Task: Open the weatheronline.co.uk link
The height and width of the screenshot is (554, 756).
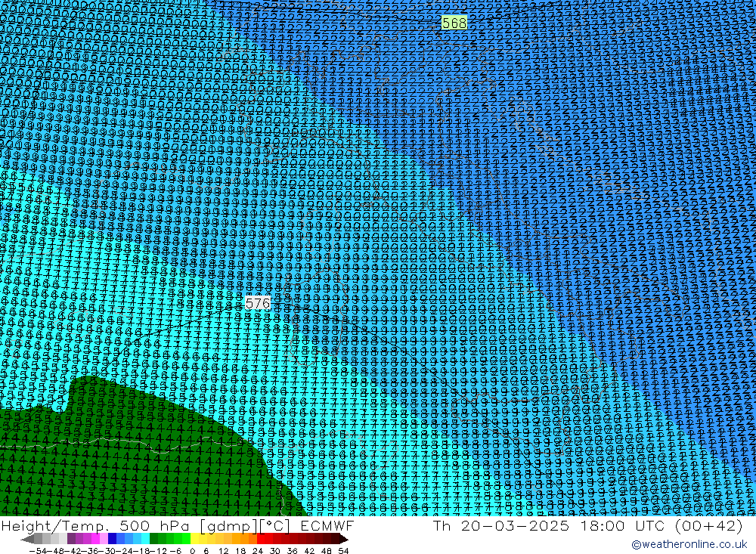Action: pyautogui.click(x=689, y=544)
